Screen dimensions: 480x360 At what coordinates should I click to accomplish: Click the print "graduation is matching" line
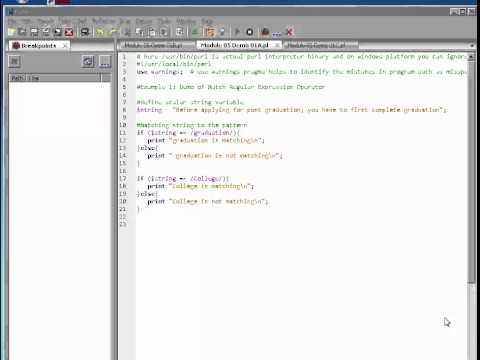[x=206, y=140]
